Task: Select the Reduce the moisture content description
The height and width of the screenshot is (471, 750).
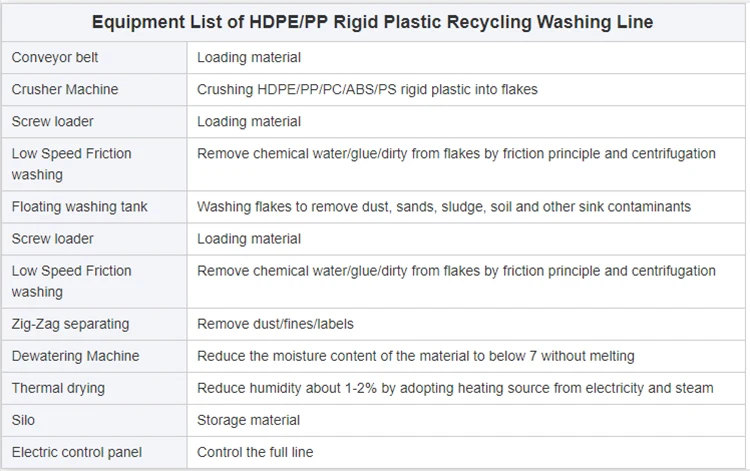Action: (415, 356)
